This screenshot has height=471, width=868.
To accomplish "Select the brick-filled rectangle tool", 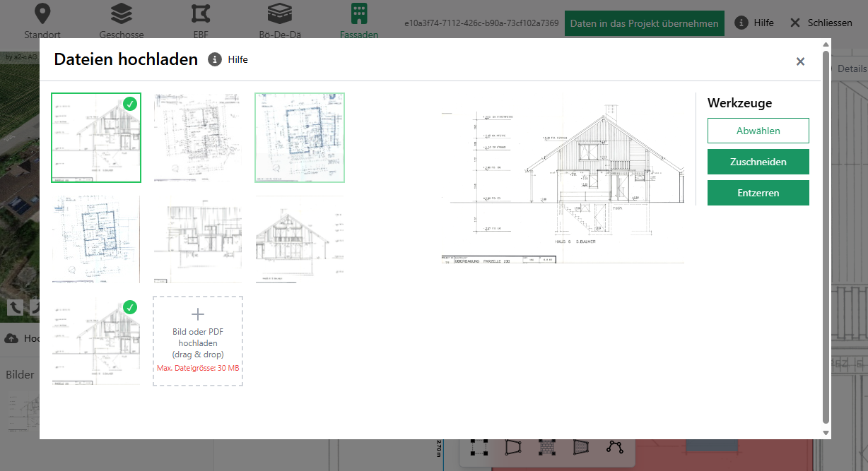I will 546,447.
